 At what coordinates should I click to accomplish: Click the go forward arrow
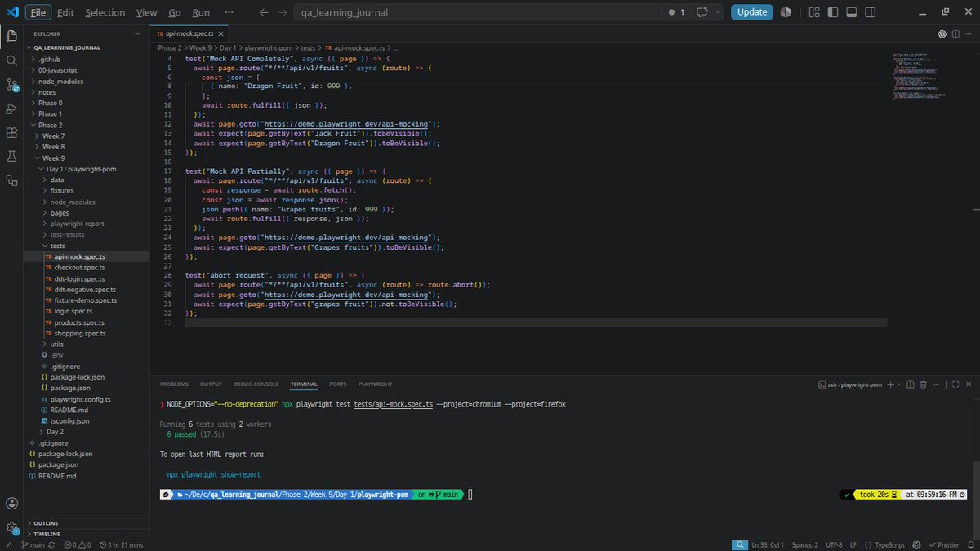pyautogui.click(x=283, y=12)
